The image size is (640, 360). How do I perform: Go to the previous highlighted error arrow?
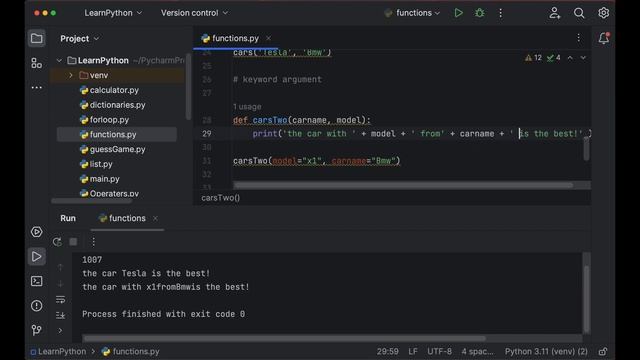[x=570, y=58]
